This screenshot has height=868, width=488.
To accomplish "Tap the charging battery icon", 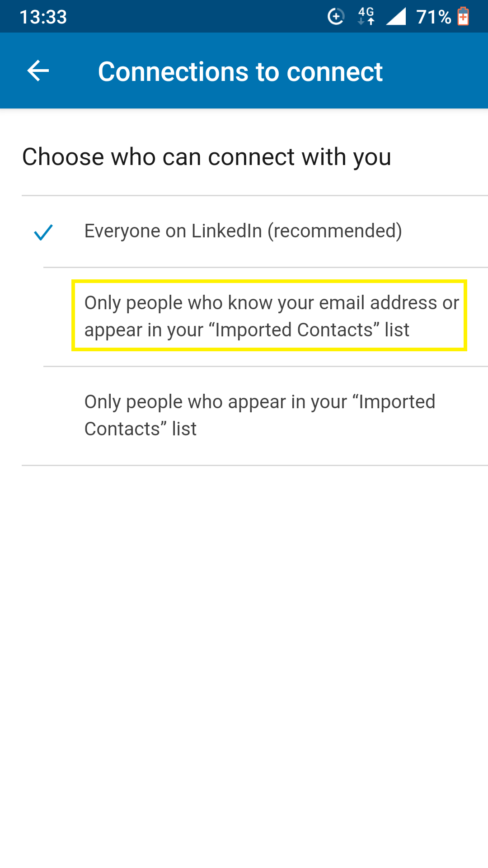I will pyautogui.click(x=463, y=16).
